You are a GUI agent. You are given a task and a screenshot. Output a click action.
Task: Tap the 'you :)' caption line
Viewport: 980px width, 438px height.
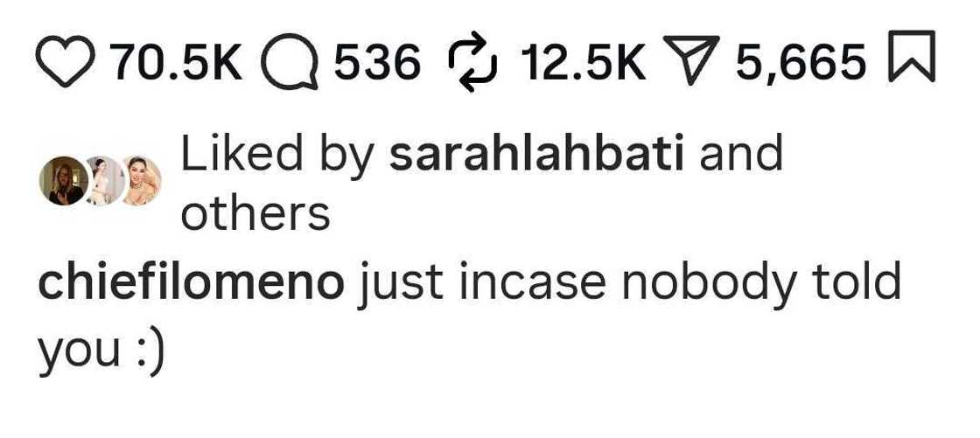click(101, 354)
